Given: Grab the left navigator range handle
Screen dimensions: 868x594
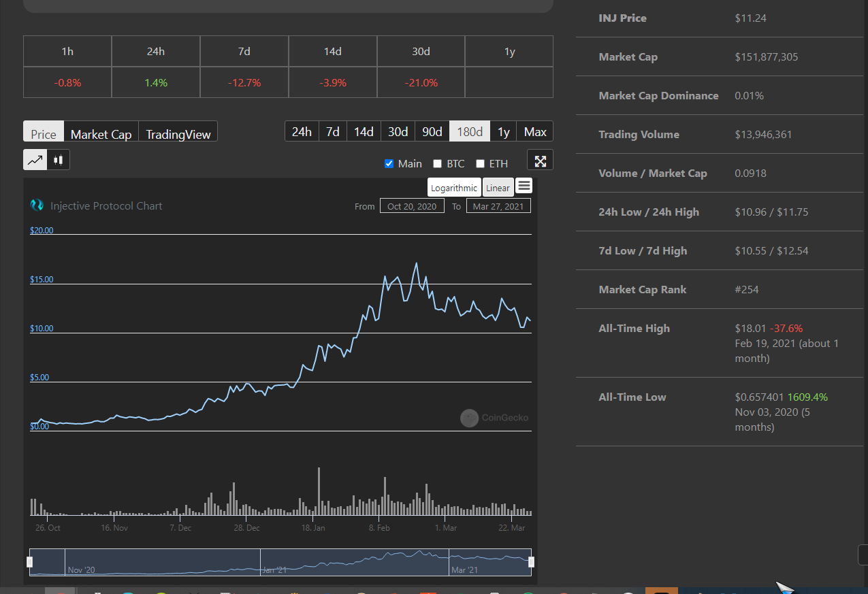Looking at the screenshot, I should [29, 562].
